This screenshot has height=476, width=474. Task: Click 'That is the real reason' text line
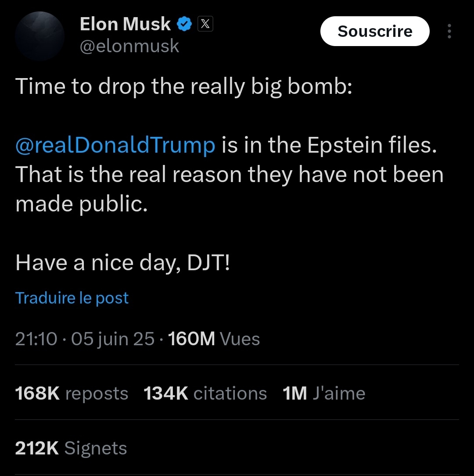[229, 175]
